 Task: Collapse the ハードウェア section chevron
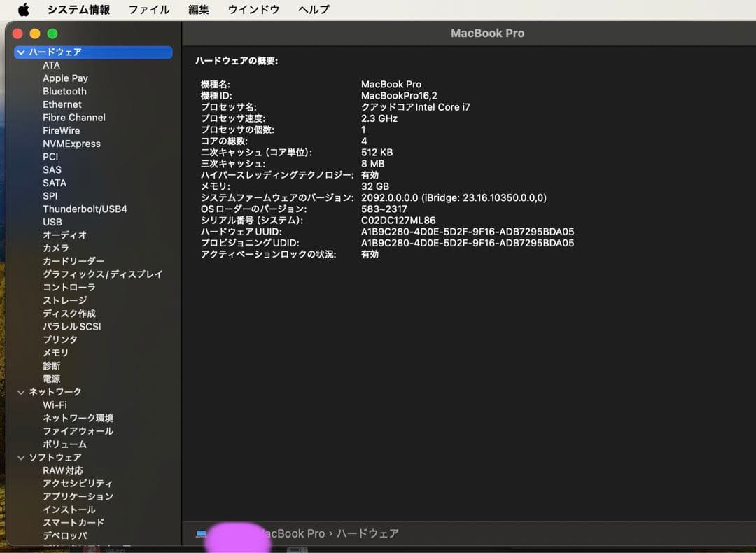pos(21,52)
